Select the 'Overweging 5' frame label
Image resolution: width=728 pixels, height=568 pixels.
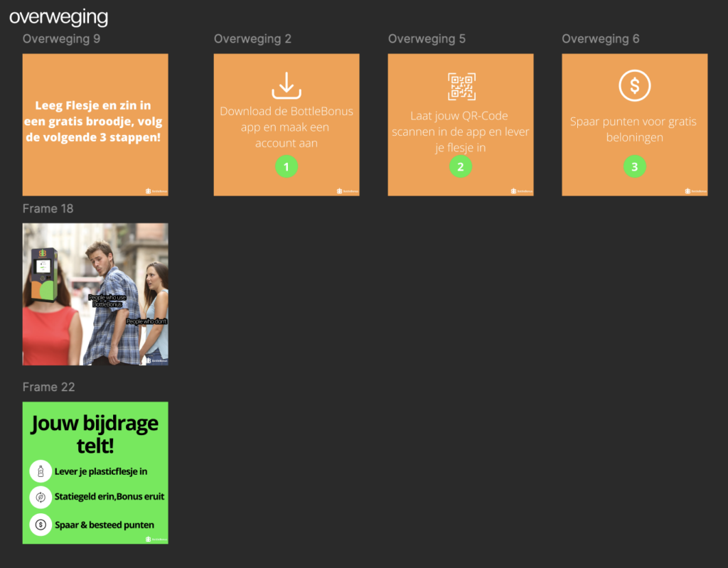pos(427,38)
